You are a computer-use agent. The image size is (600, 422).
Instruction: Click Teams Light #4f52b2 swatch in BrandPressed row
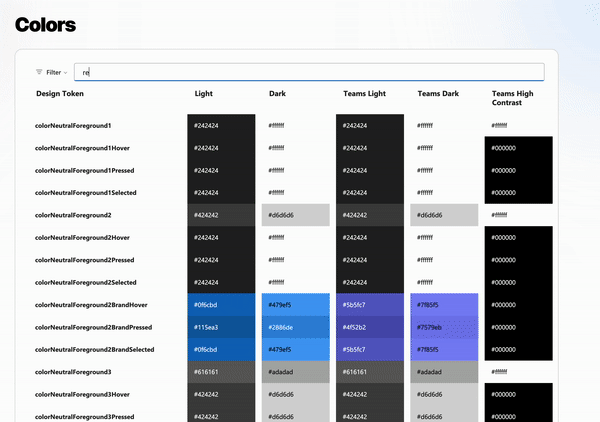[x=370, y=327]
